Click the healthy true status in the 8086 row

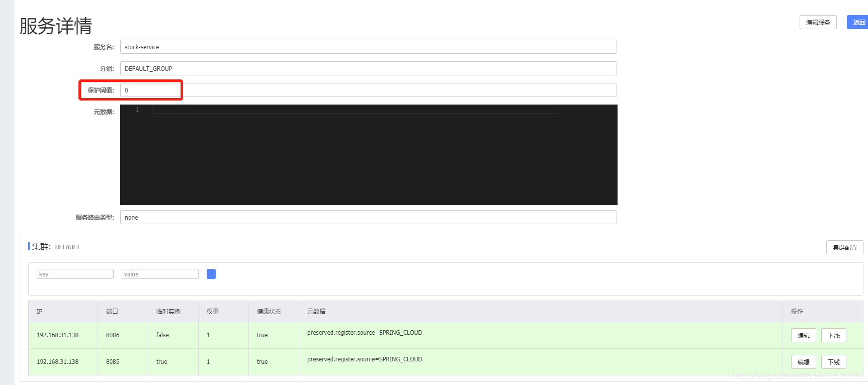(x=262, y=335)
